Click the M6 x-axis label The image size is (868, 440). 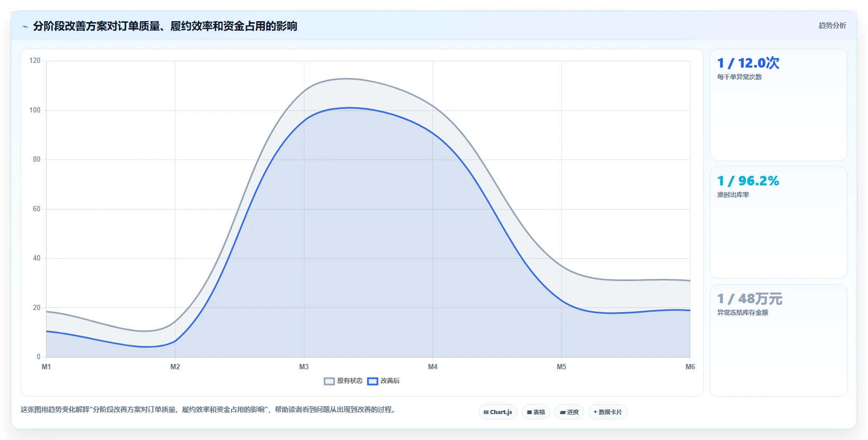[x=690, y=367]
